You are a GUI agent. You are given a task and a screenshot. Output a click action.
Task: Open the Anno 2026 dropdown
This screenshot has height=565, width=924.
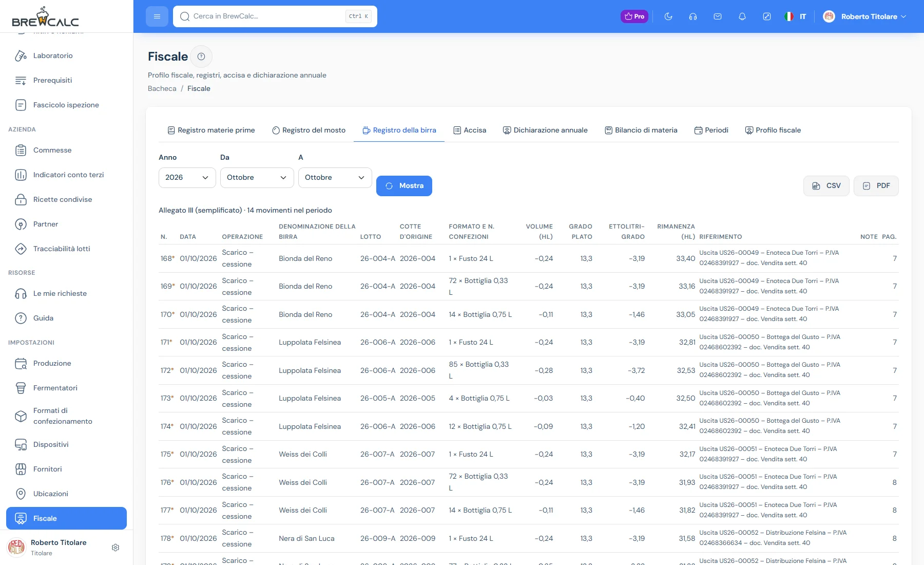(x=187, y=177)
